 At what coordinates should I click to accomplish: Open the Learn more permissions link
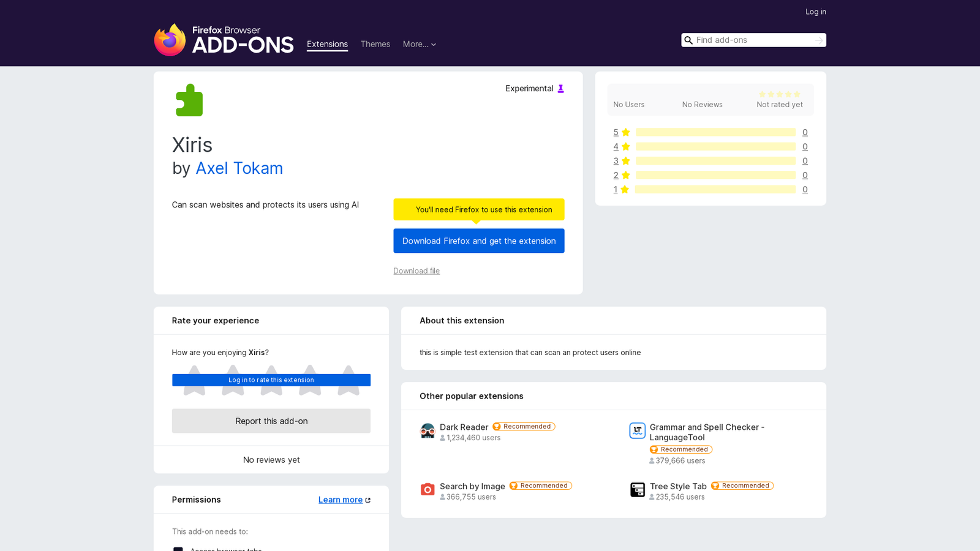click(x=341, y=500)
